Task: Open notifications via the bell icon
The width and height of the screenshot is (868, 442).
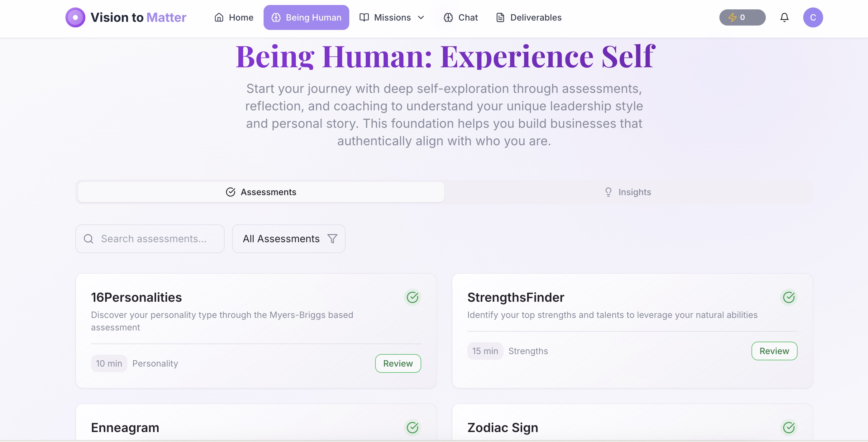Action: [785, 17]
